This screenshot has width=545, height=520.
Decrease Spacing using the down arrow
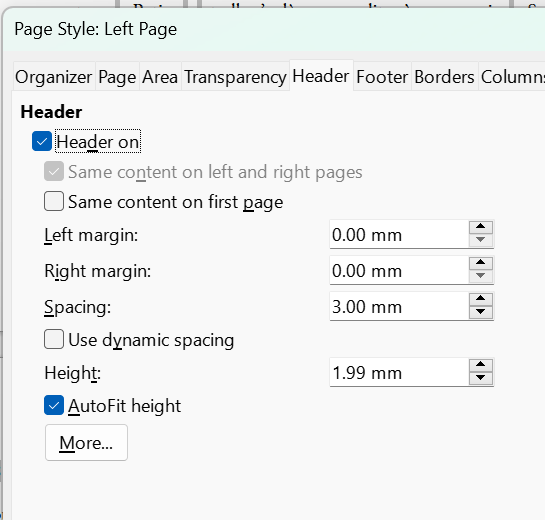[x=481, y=312]
